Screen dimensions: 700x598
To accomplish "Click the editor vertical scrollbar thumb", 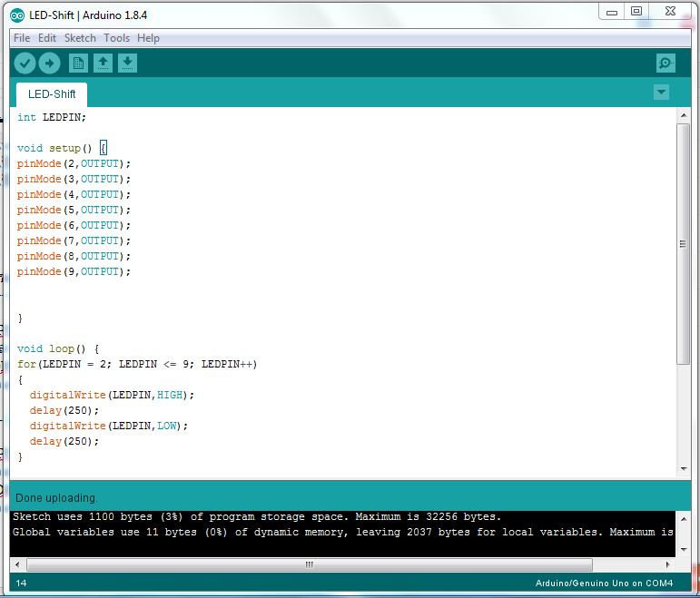I will pos(683,244).
